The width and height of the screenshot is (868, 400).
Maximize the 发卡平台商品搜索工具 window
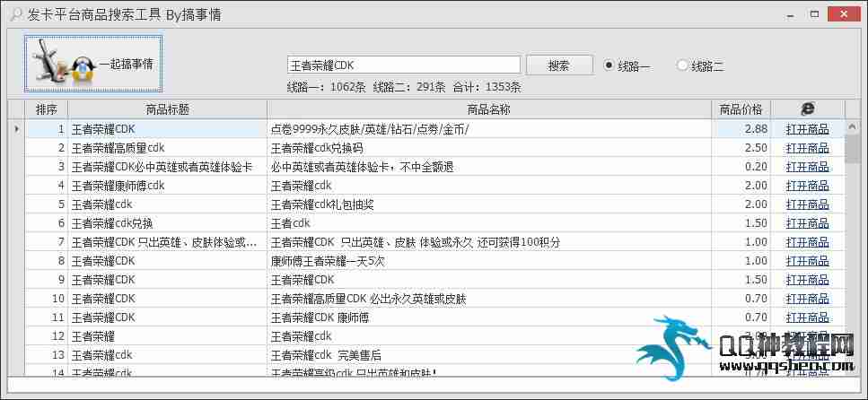click(x=814, y=13)
